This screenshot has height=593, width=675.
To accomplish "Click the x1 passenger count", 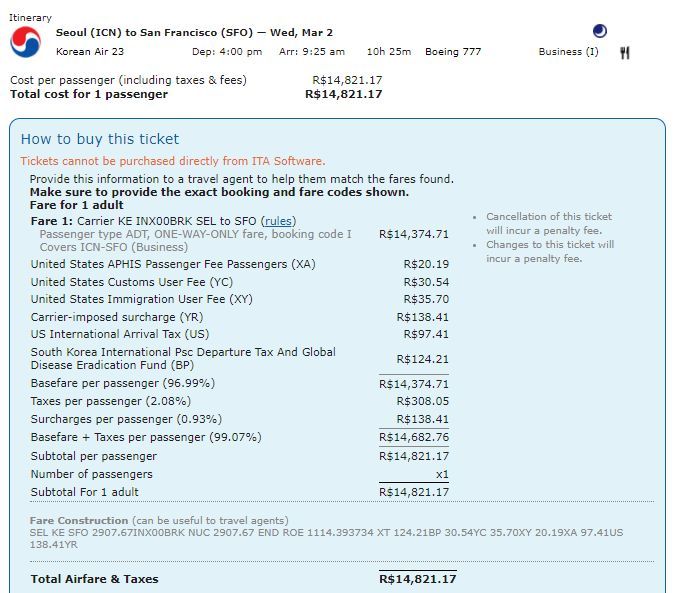I will 442,474.
